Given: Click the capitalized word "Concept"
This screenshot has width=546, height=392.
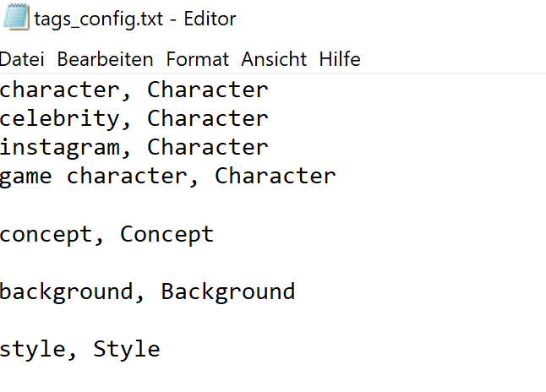Looking at the screenshot, I should (x=167, y=234).
